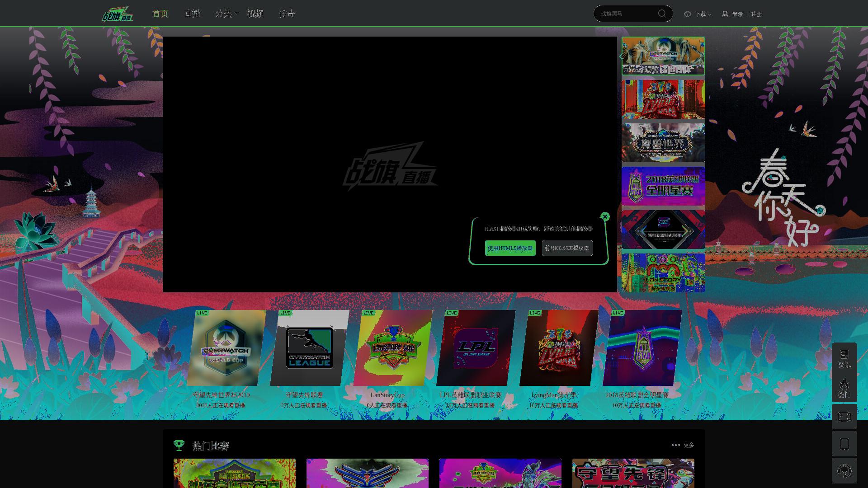This screenshot has width=868, height=488.
Task: Click 更多 link in 热门比赛 section
Action: click(x=689, y=445)
